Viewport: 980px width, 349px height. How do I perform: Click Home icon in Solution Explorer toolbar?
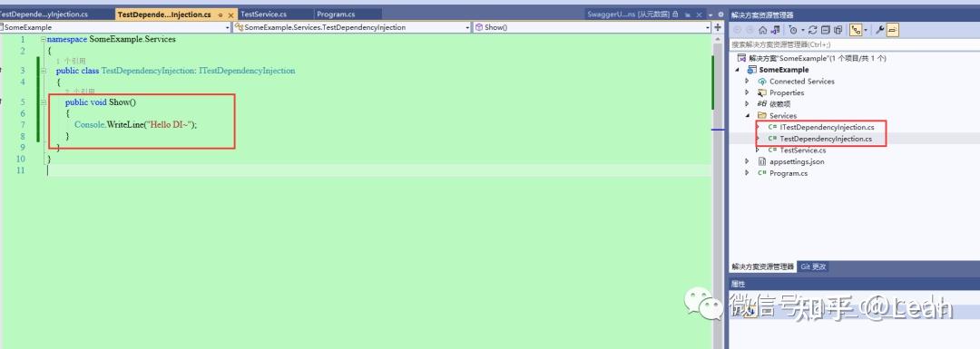pos(762,30)
